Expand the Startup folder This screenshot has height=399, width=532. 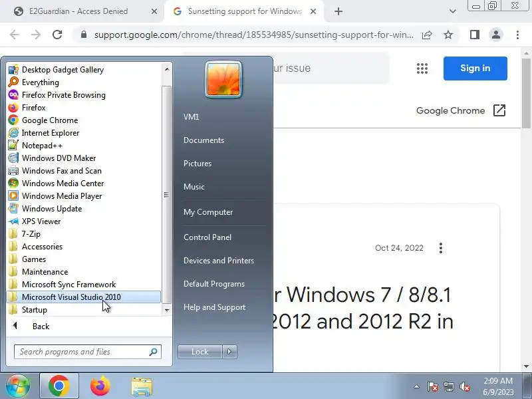[x=84, y=310]
